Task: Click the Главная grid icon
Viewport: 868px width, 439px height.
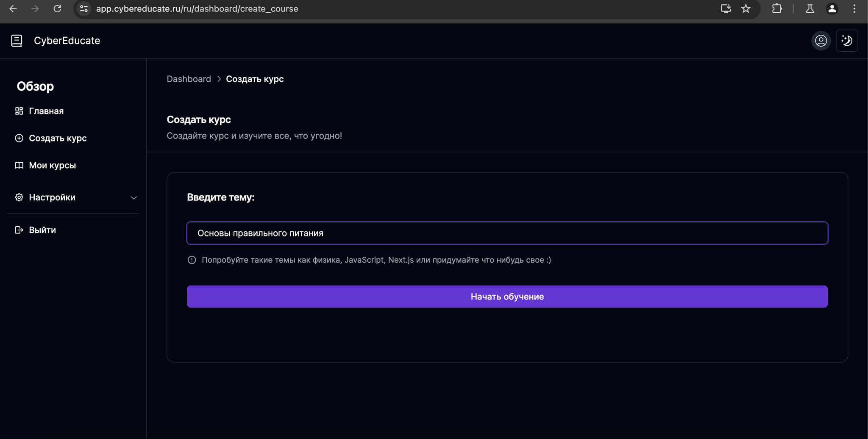Action: [19, 111]
